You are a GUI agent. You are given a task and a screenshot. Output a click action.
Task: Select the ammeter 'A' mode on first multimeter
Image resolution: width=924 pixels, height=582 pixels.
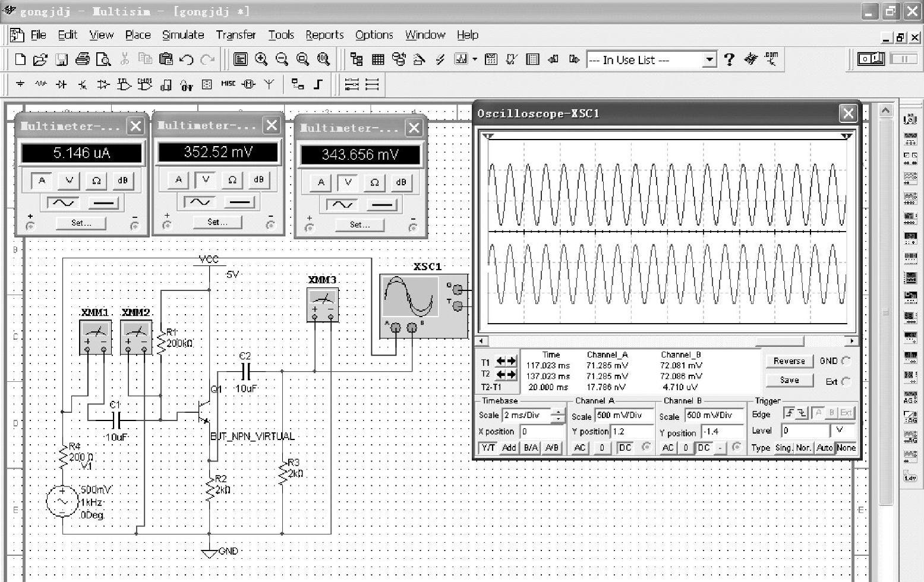click(x=42, y=181)
